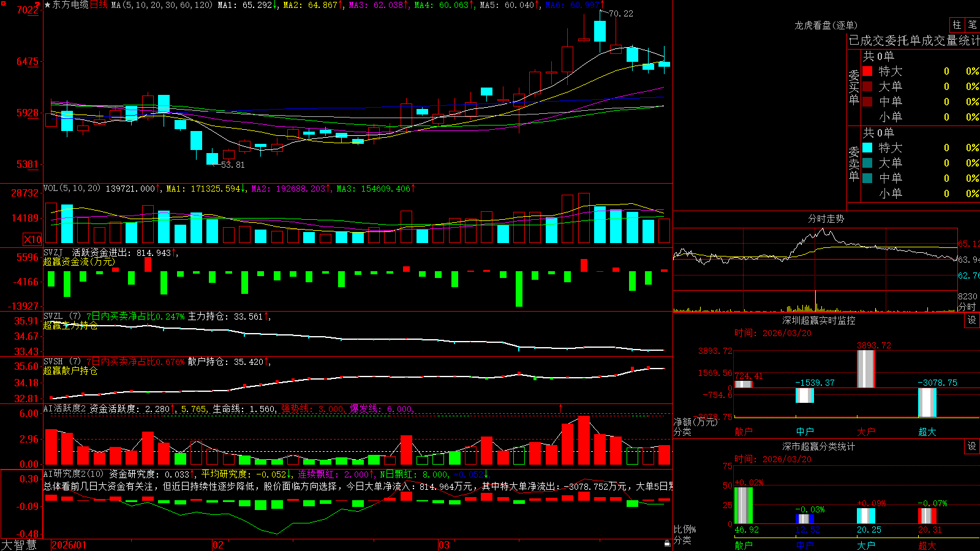980x551 pixels.
Task: Click the 53.81 low price label
Action: [x=233, y=165]
